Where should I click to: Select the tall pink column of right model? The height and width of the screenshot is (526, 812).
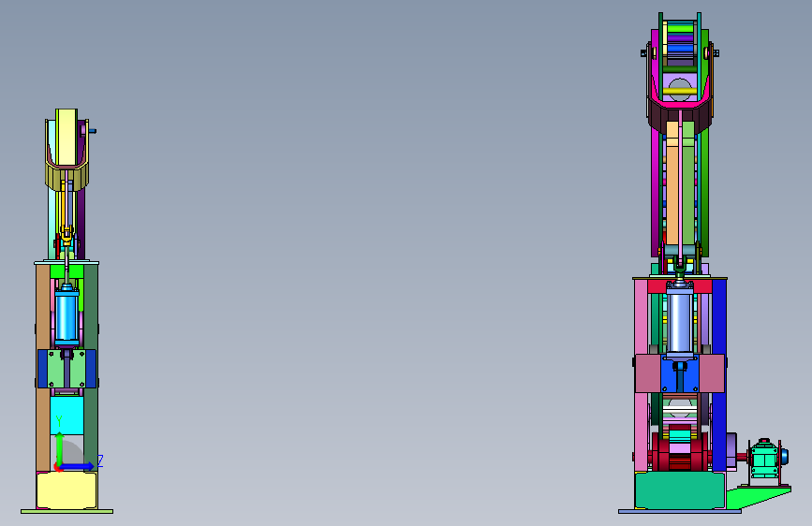point(642,374)
